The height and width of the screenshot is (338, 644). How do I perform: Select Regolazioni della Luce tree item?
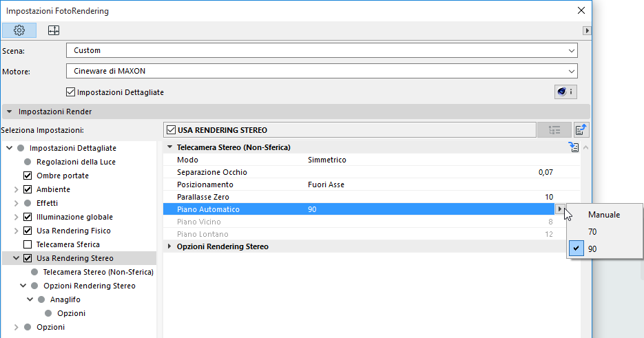[76, 162]
